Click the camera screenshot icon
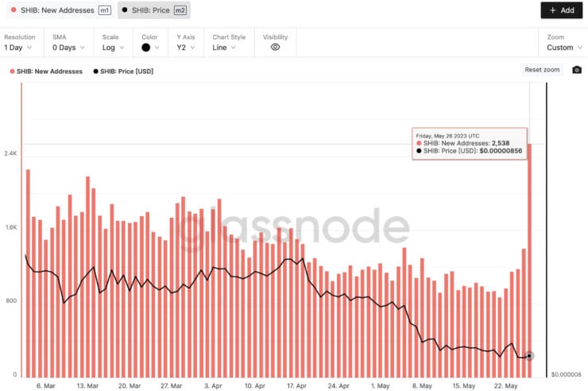The height and width of the screenshot is (391, 588). coord(577,70)
